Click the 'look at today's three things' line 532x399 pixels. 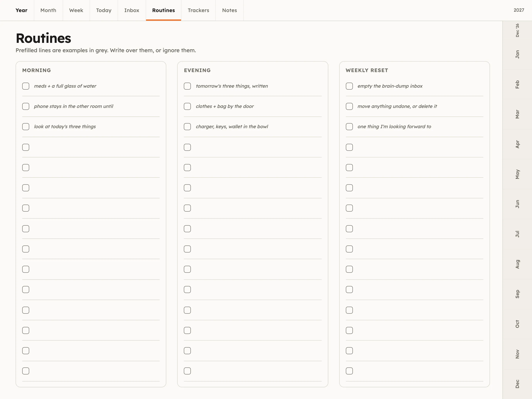point(65,127)
